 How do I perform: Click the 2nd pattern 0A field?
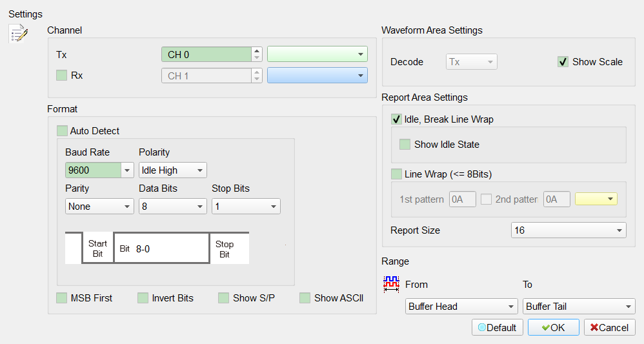click(556, 199)
